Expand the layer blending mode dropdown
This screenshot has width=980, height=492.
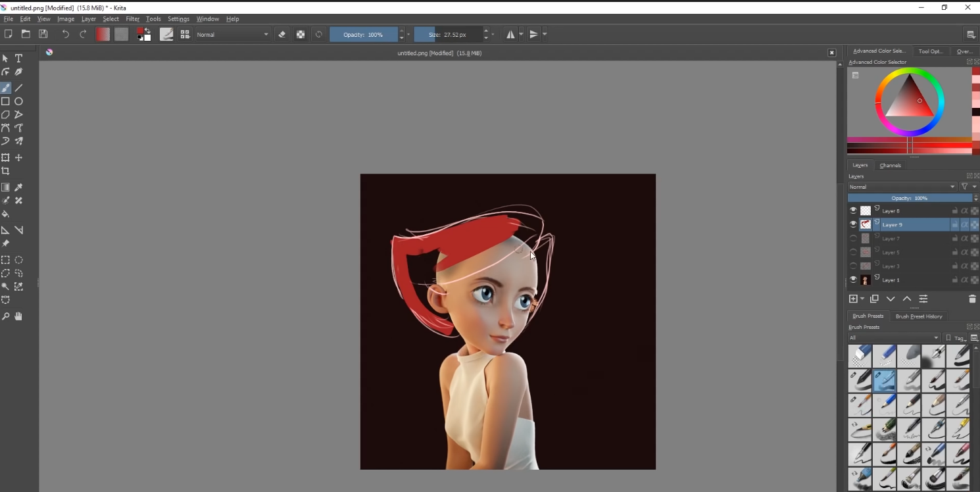[902, 187]
